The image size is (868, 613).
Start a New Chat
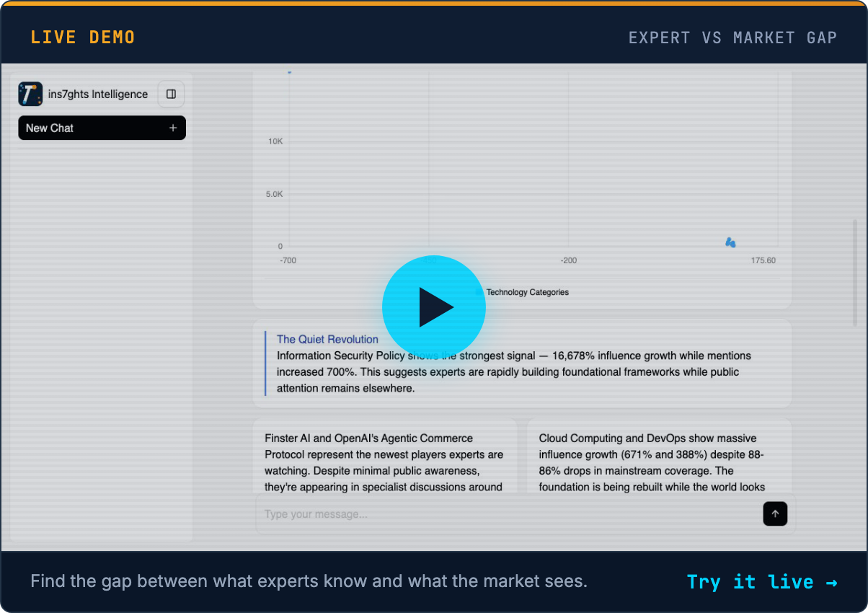(102, 128)
